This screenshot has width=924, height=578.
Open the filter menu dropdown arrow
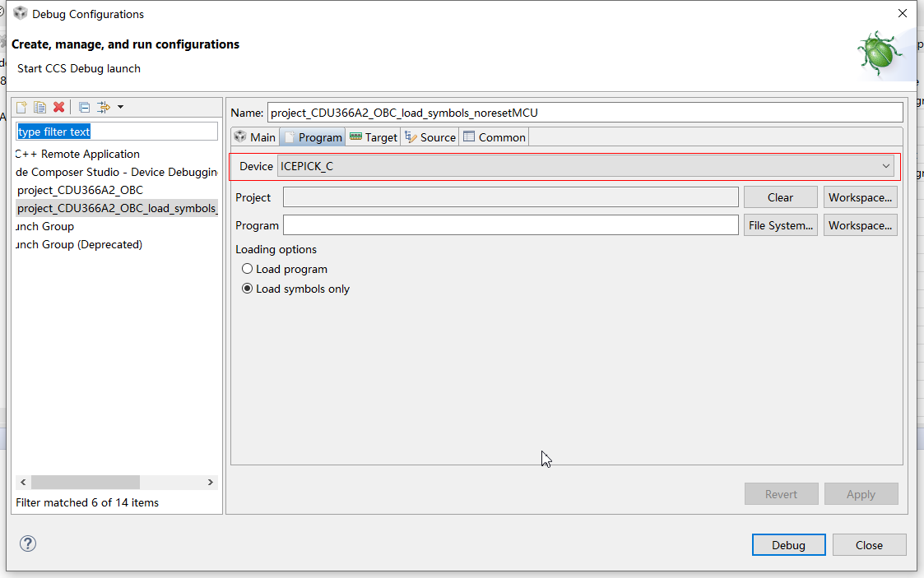[120, 107]
